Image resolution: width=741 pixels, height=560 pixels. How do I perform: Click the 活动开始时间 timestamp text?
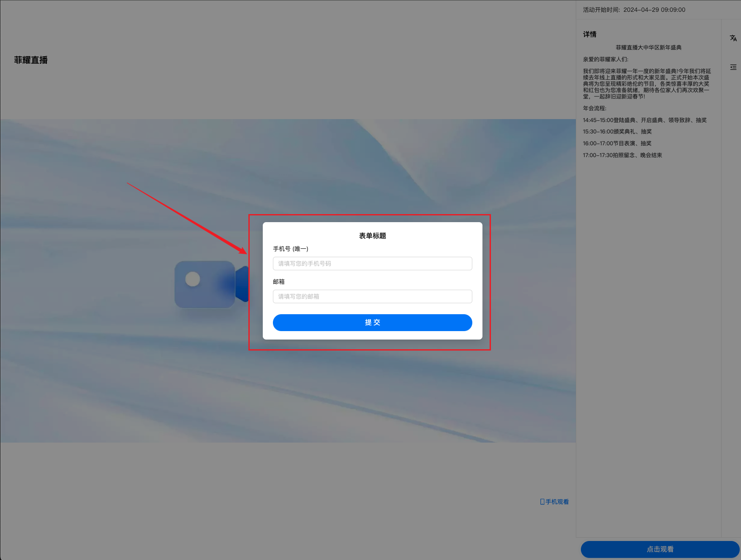tap(634, 10)
